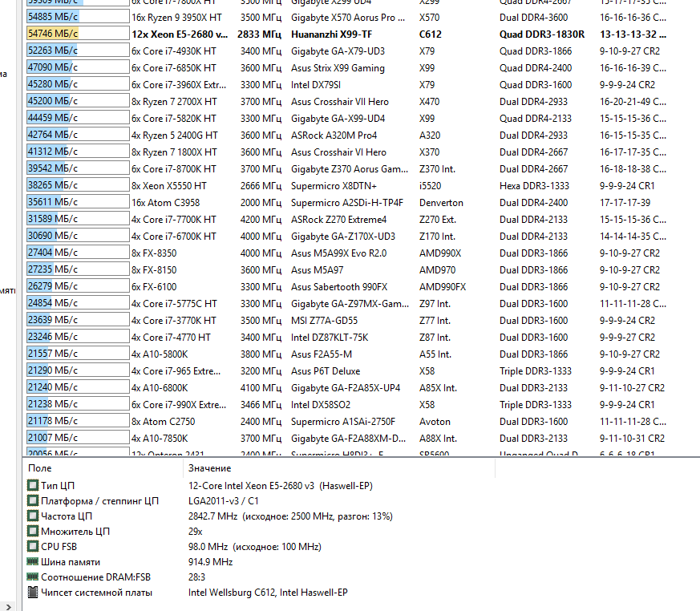Select the highlighted 54746 МБ/с result bar
Image resolution: width=700 pixels, height=611 pixels.
coord(78,34)
